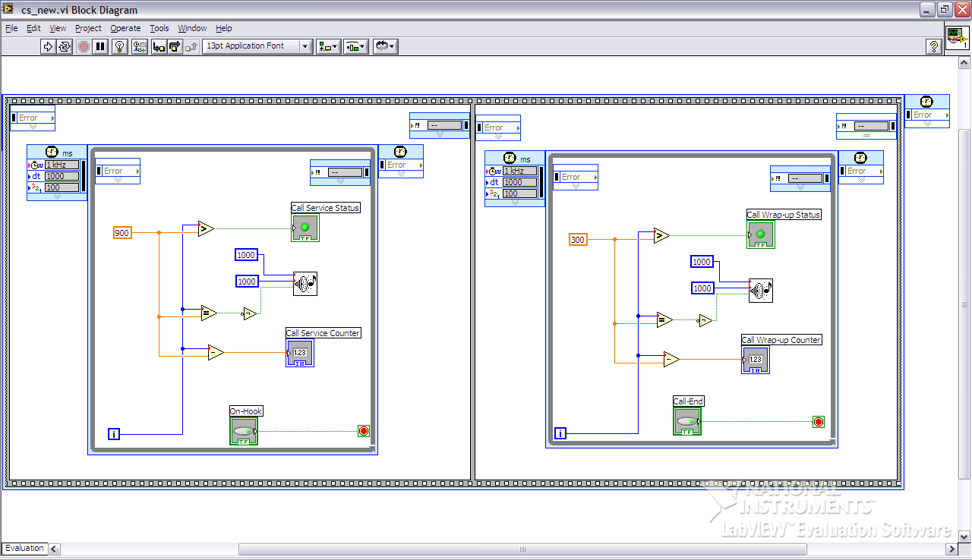The image size is (972, 560).
Task: Select the Call Service Counter indicator
Action: point(300,353)
